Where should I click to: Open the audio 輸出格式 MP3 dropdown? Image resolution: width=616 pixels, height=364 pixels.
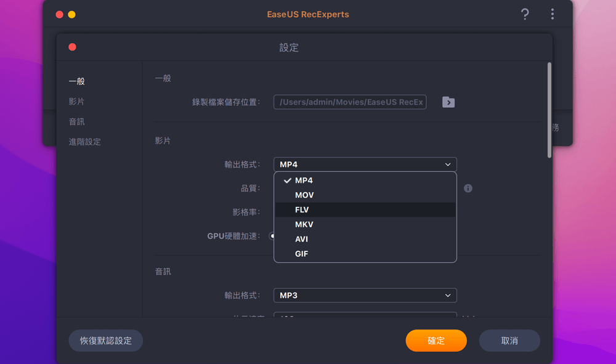click(x=365, y=295)
